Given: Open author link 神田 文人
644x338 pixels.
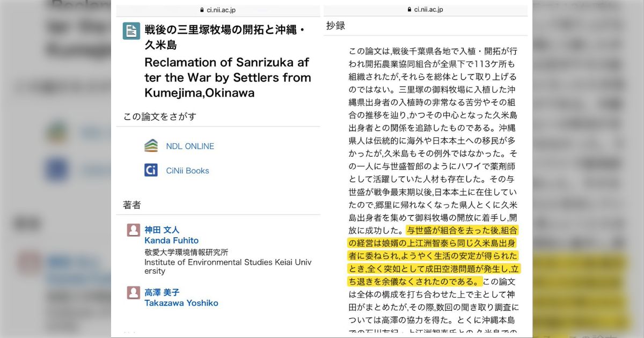Looking at the screenshot, I should [x=162, y=230].
